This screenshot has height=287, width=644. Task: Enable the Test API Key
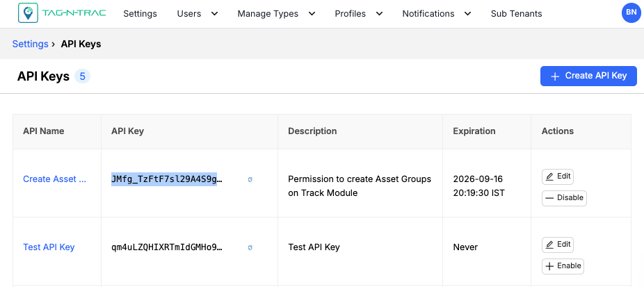click(x=563, y=266)
